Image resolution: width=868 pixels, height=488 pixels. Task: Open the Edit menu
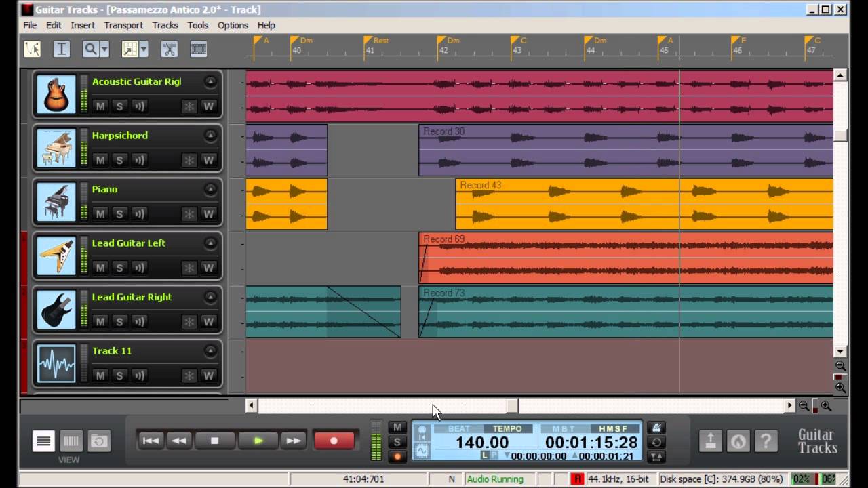click(x=54, y=25)
